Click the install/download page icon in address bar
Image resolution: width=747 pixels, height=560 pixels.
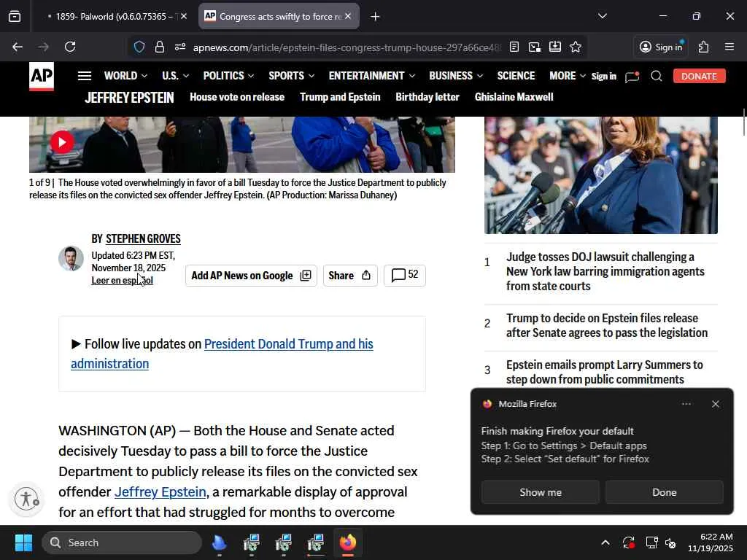click(x=555, y=47)
